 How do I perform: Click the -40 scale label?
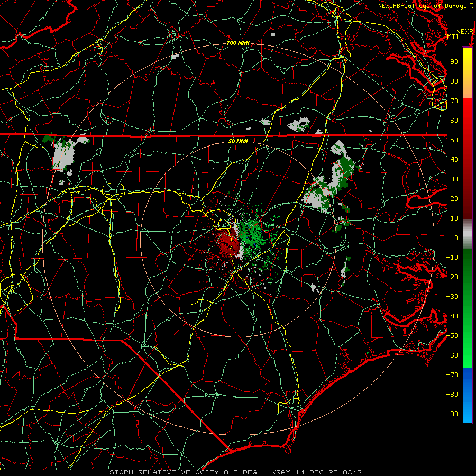452,316
